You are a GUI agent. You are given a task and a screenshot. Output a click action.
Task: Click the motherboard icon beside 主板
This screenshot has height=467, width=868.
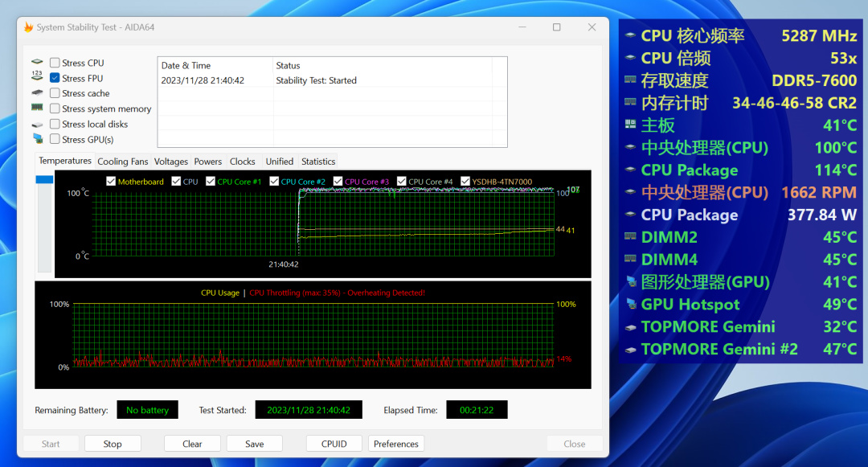click(x=630, y=124)
